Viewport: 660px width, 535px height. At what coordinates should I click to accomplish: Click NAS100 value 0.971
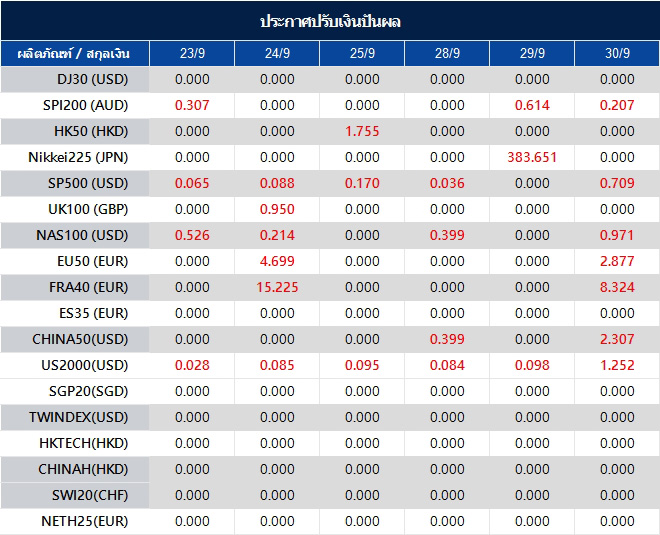click(617, 235)
